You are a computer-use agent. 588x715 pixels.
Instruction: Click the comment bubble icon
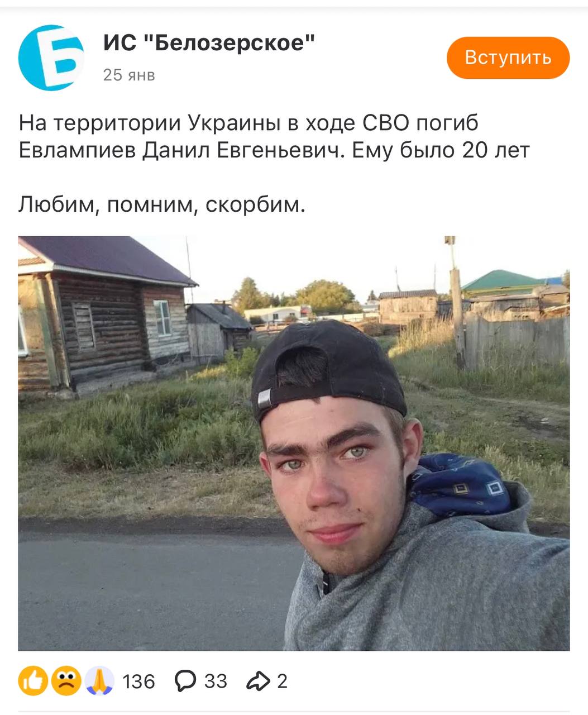click(x=185, y=681)
